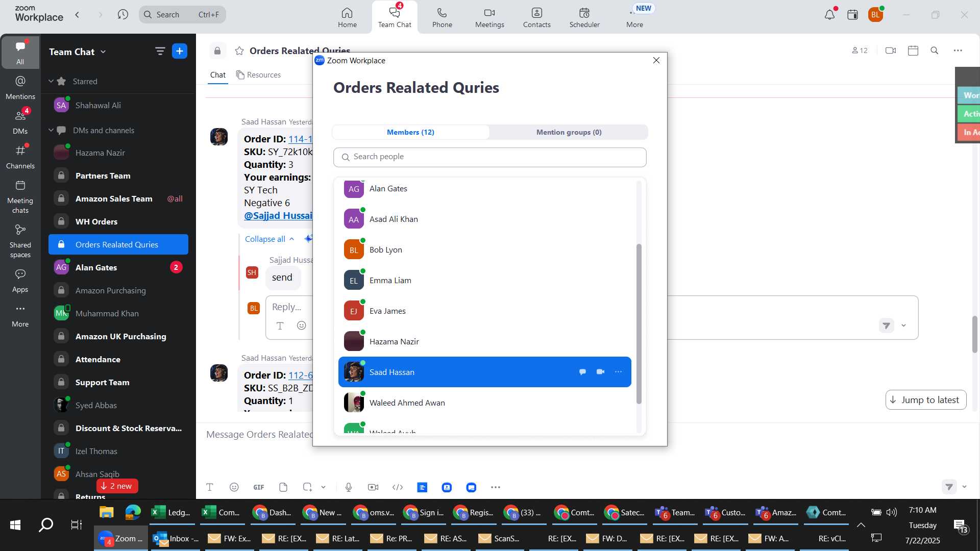Viewport: 980px width, 551px height.
Task: Open the Phone tab
Action: (442, 17)
